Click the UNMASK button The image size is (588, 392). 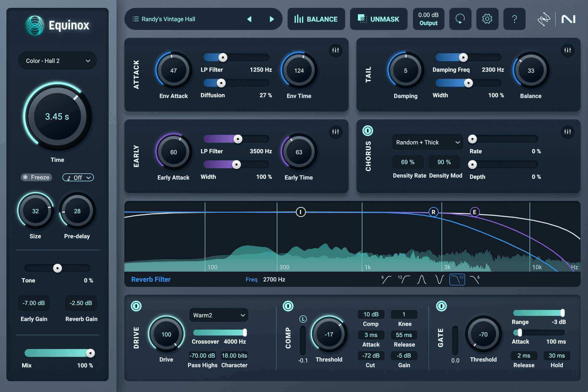click(379, 19)
